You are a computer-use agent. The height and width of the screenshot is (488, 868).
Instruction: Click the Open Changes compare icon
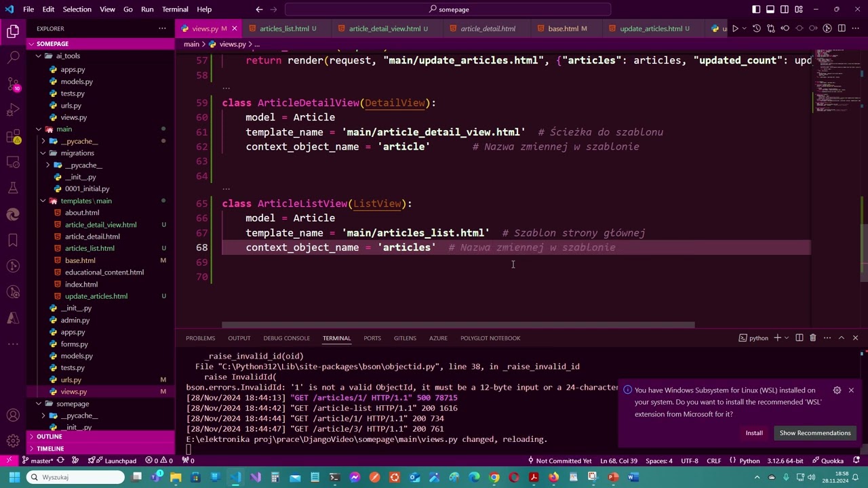click(771, 28)
